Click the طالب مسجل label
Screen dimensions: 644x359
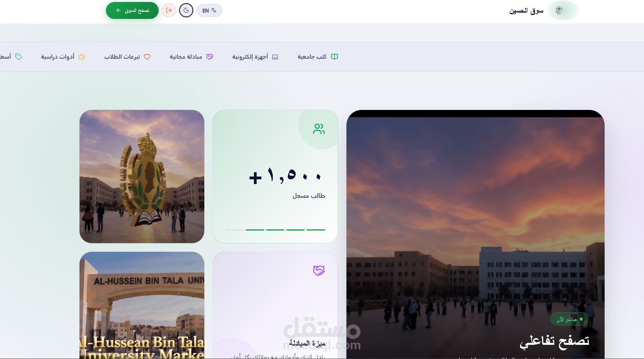309,196
